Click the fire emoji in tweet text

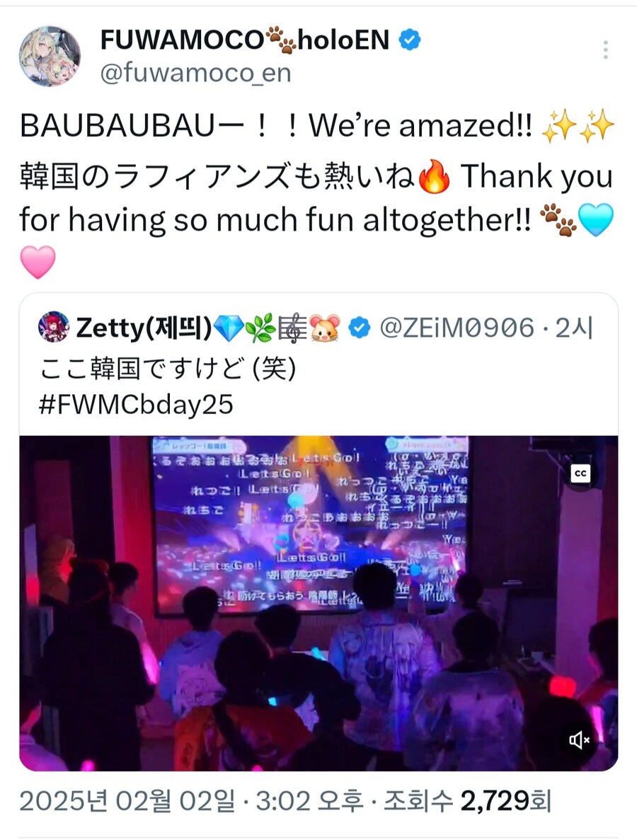point(435,176)
